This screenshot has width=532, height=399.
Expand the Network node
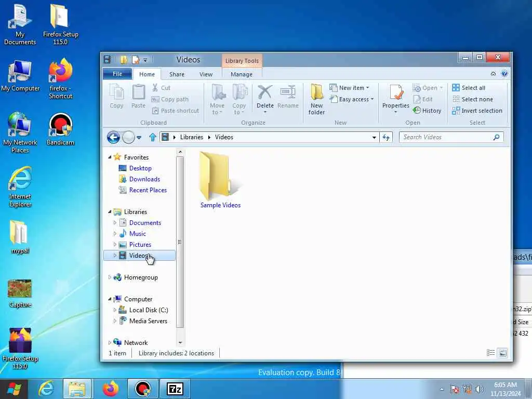click(x=110, y=343)
